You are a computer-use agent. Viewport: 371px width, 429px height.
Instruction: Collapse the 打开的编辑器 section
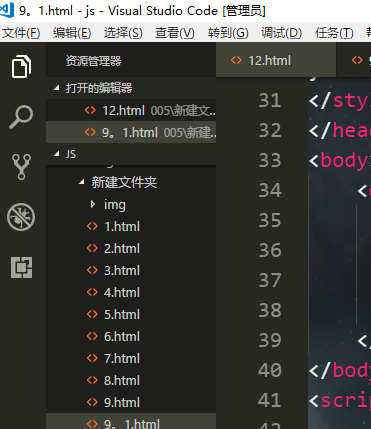131,88
